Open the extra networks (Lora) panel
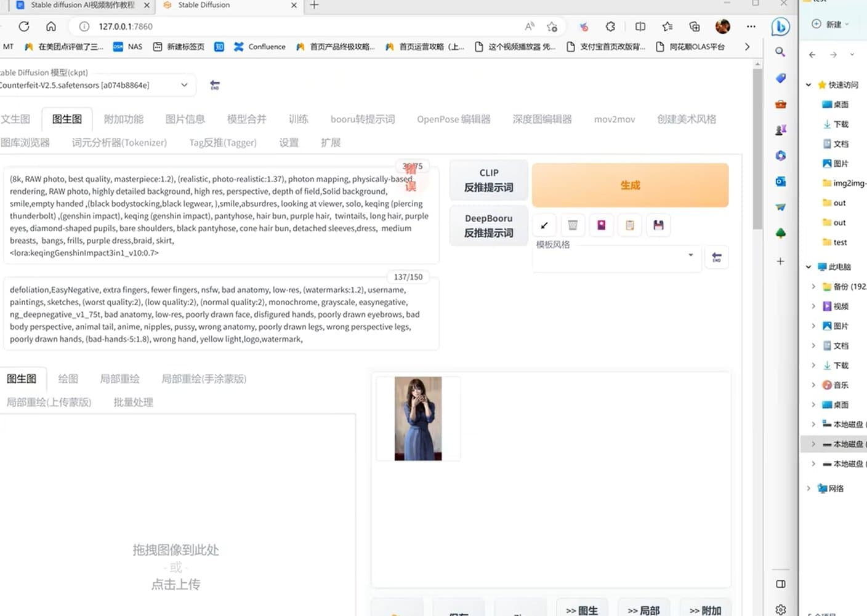This screenshot has width=867, height=616. 601,225
